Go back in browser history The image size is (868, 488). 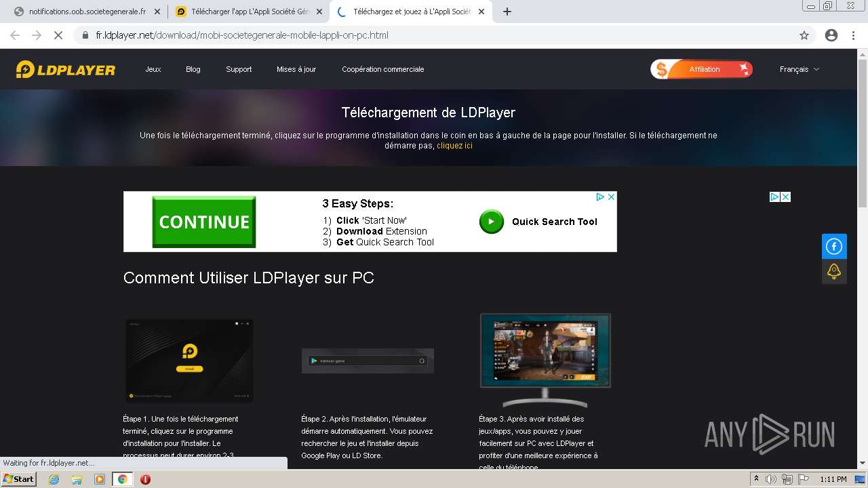pyautogui.click(x=15, y=35)
